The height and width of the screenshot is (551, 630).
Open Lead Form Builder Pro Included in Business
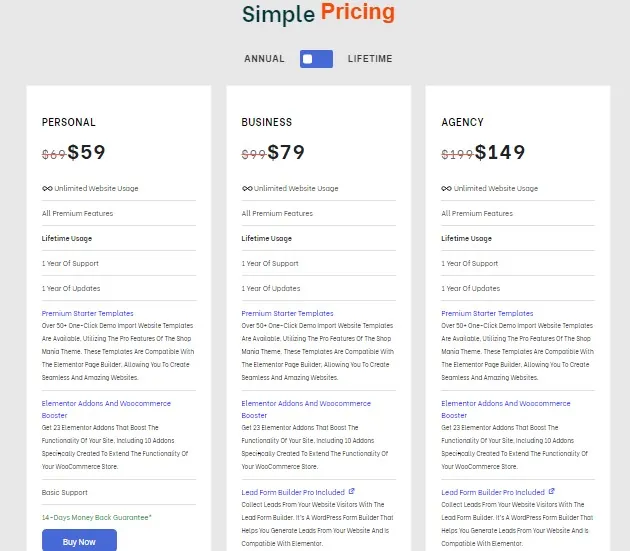[x=293, y=492]
